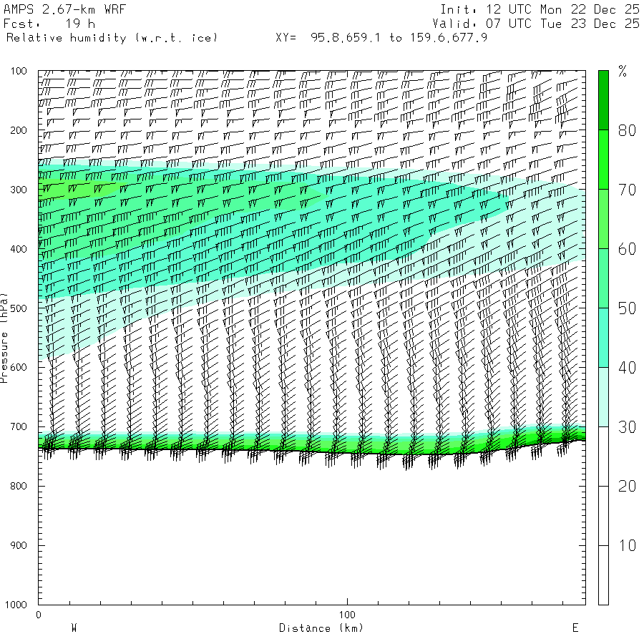
Task: Click the 20 colorbar label
Action: coord(627,487)
